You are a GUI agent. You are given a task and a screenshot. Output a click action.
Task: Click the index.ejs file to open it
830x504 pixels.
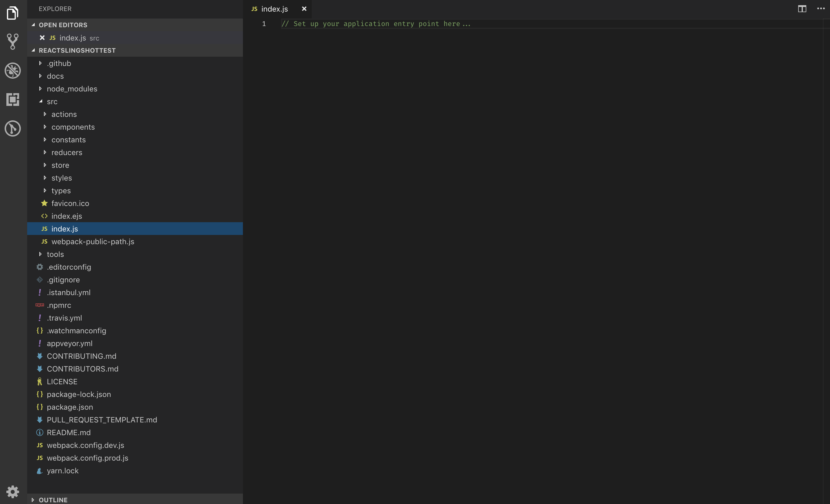tap(67, 216)
